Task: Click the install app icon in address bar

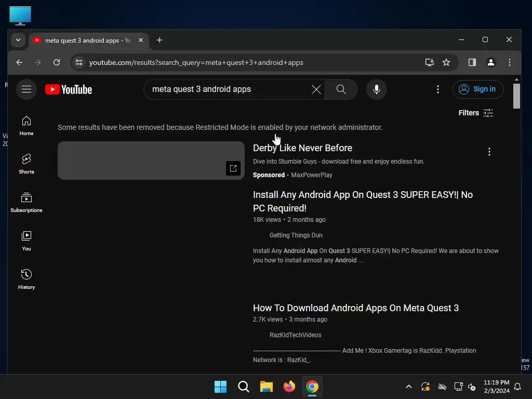Action: pos(430,62)
